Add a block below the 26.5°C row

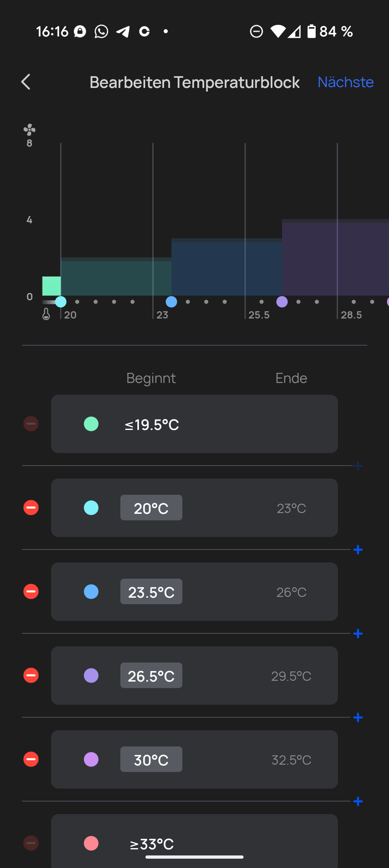click(358, 718)
